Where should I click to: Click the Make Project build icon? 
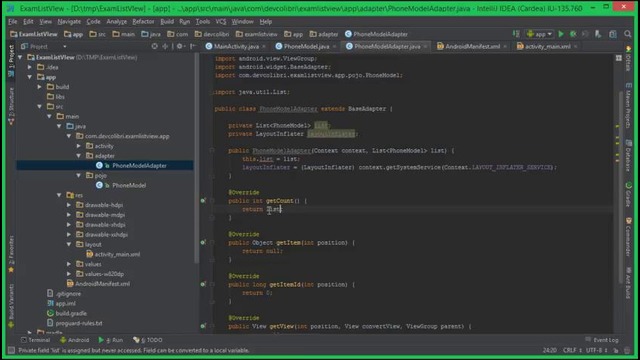coord(516,34)
